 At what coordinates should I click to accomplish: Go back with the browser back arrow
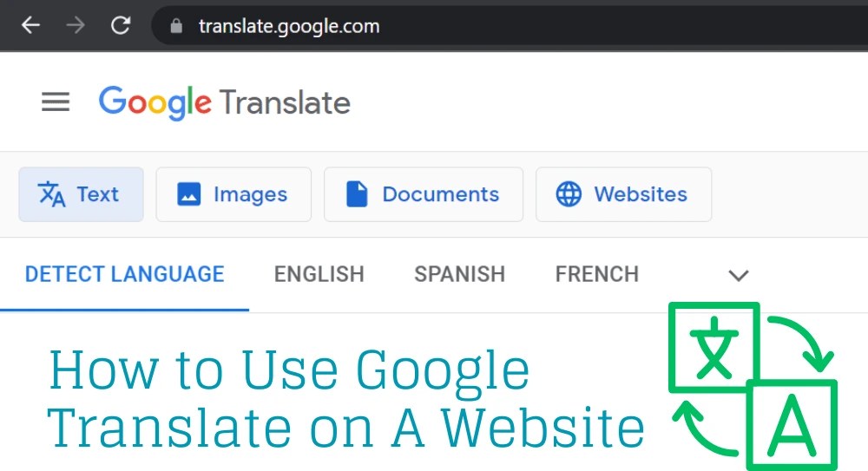[30, 25]
